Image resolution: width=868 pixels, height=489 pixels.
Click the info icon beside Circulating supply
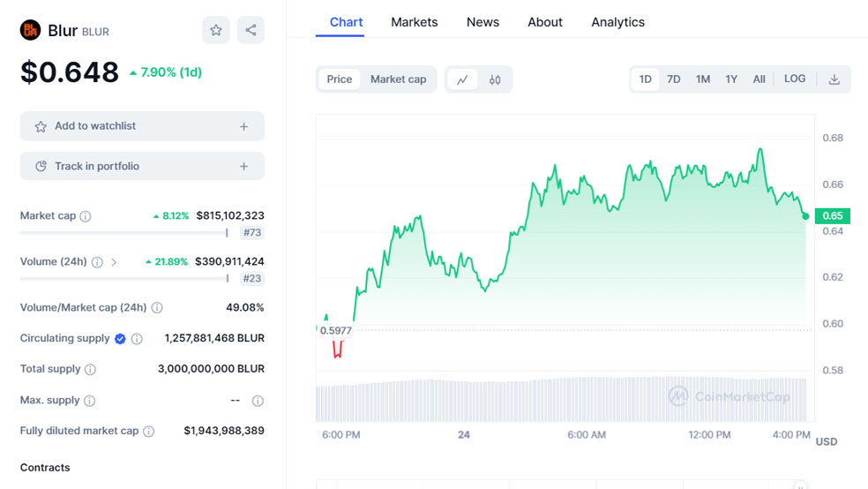[x=137, y=338]
